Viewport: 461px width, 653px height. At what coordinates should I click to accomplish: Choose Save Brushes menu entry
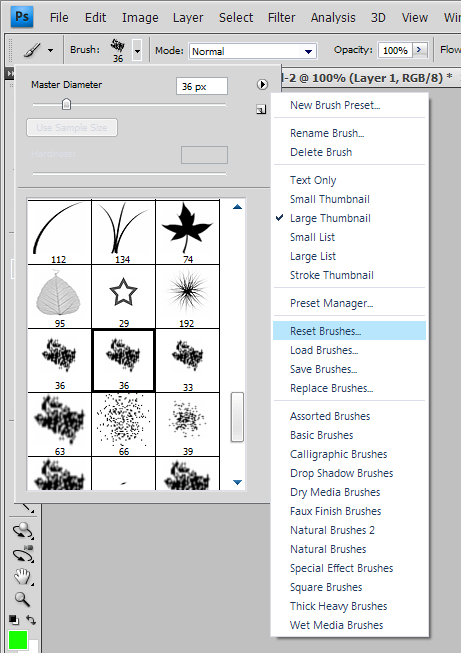324,369
